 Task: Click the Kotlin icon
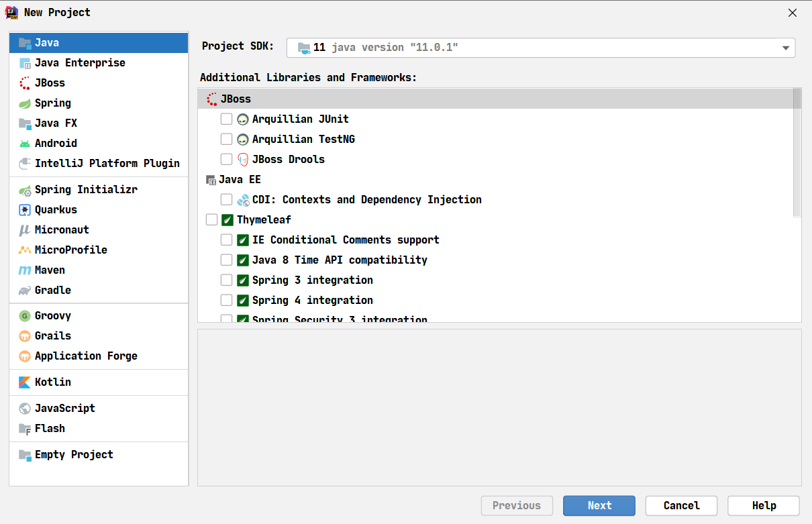click(25, 382)
